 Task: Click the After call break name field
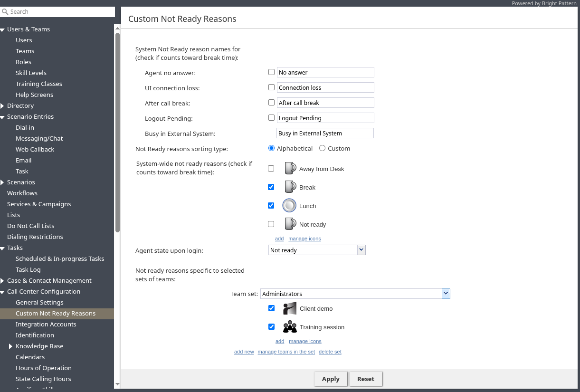(x=325, y=103)
